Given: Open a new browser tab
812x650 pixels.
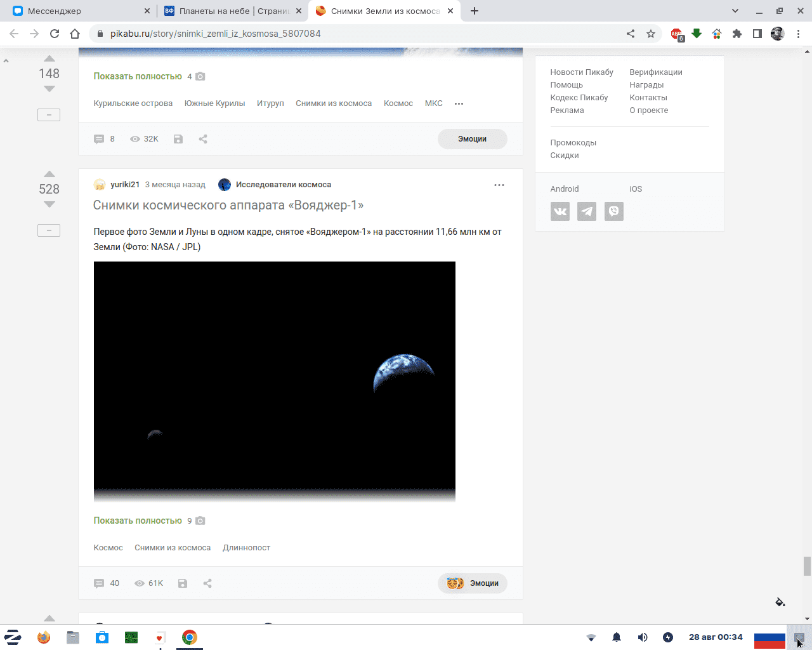Looking at the screenshot, I should click(x=475, y=11).
